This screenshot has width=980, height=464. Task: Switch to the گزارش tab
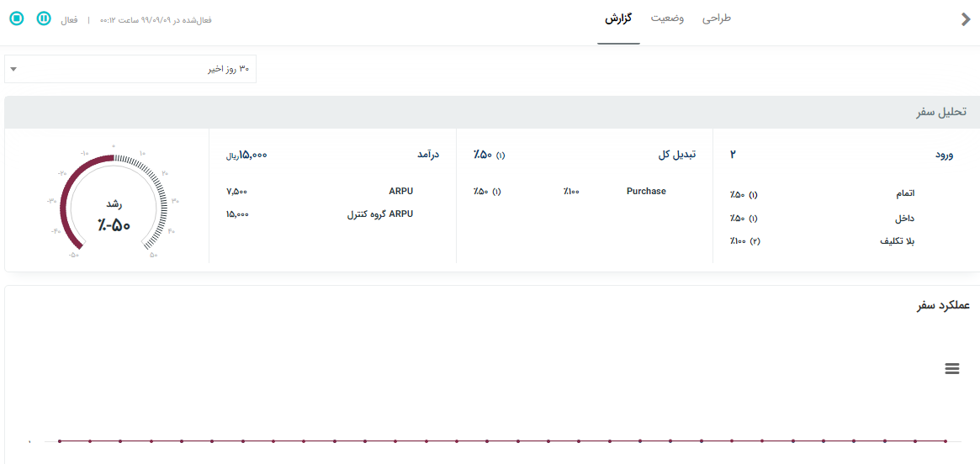tap(619, 18)
